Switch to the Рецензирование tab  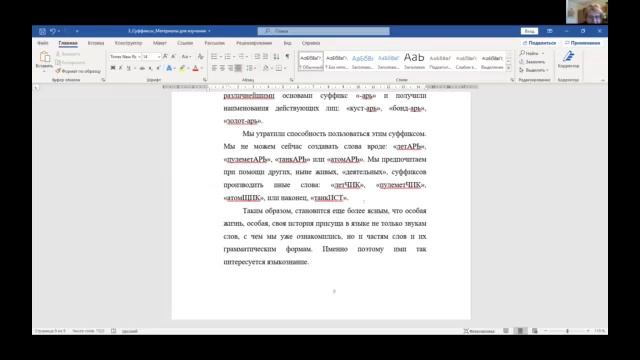click(254, 43)
